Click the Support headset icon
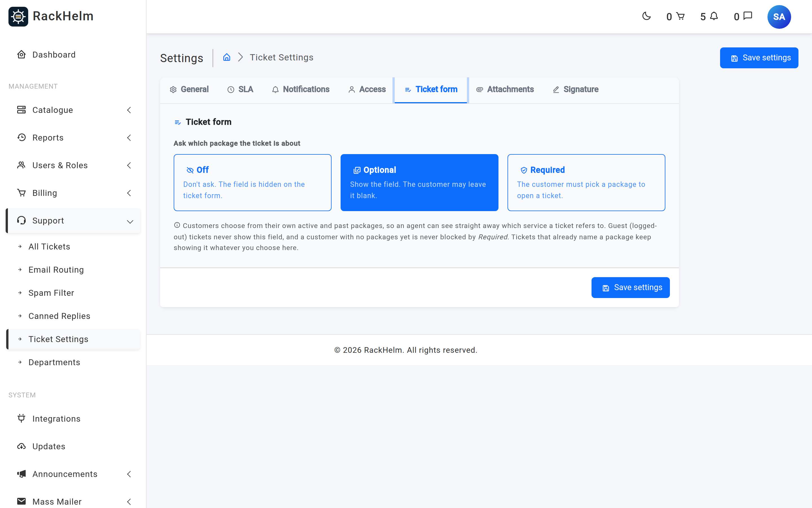 (21, 220)
